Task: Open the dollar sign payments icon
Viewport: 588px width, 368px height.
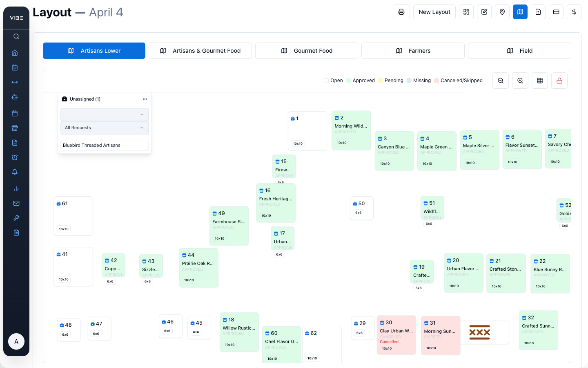Action: [x=574, y=12]
